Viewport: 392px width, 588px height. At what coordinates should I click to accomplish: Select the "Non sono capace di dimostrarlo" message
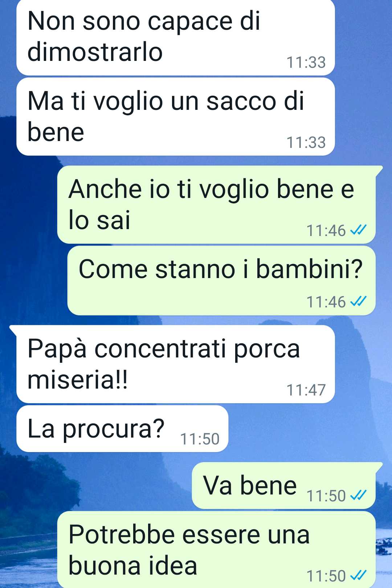click(x=176, y=37)
